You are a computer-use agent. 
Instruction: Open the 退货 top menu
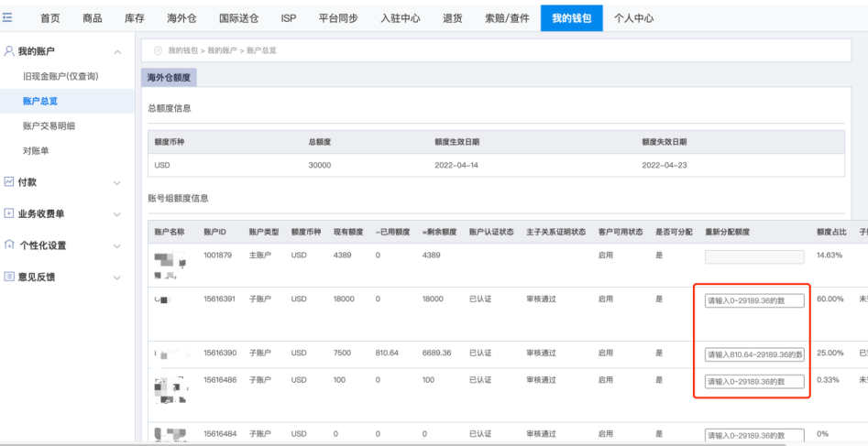(x=453, y=18)
